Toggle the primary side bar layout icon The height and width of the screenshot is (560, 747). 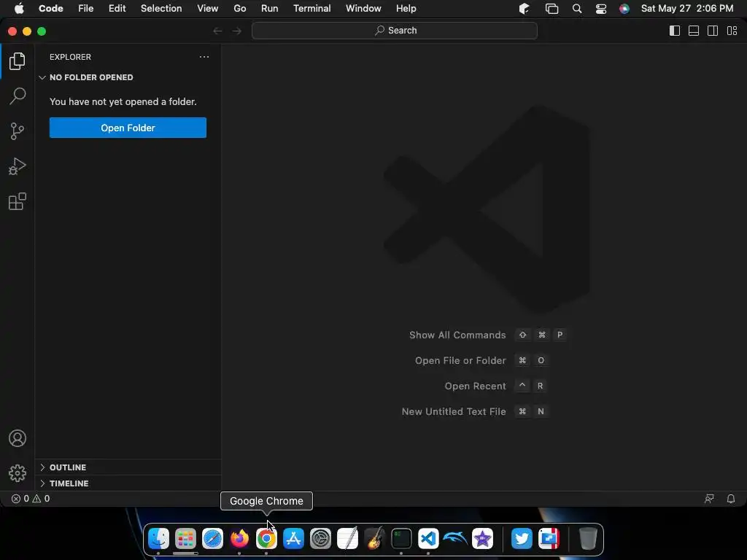click(x=675, y=31)
